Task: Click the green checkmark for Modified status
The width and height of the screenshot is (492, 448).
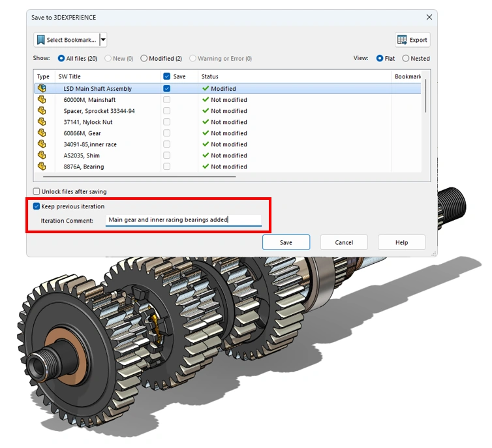Action: pos(206,89)
